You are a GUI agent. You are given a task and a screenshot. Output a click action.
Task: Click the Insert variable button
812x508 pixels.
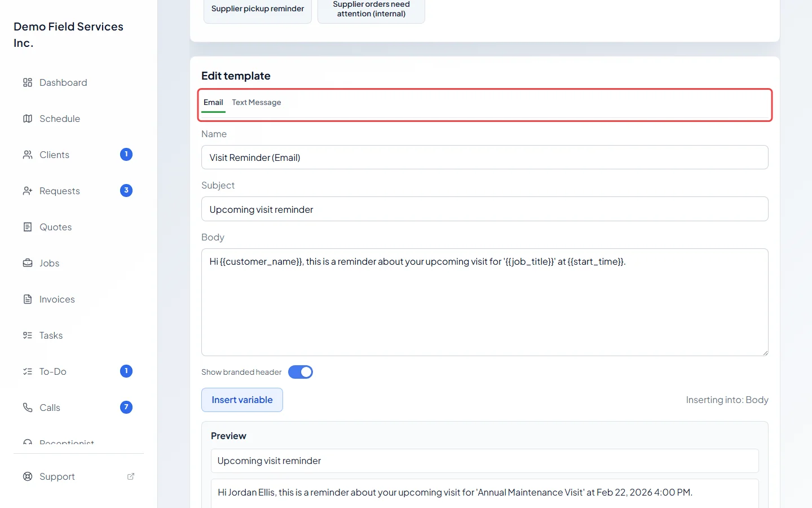point(242,400)
